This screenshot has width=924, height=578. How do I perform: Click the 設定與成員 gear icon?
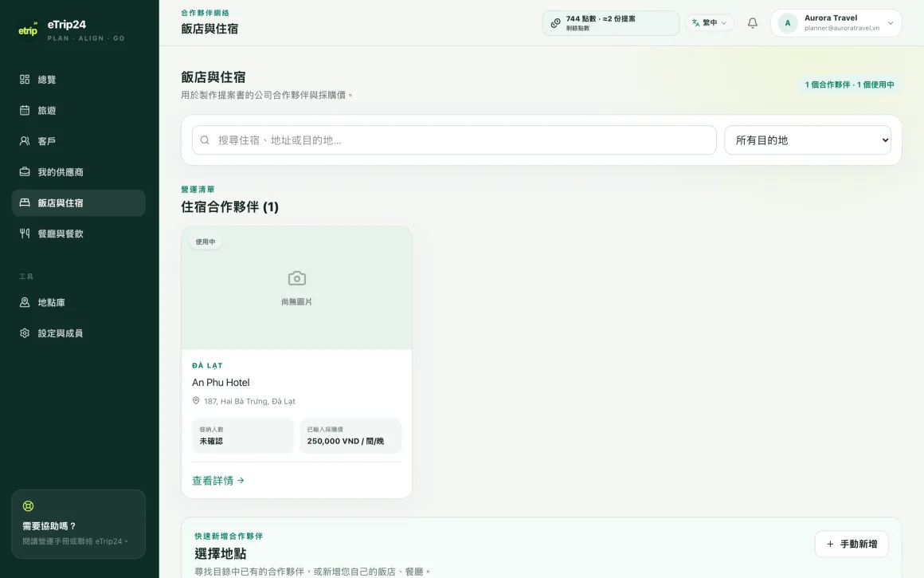(x=25, y=332)
